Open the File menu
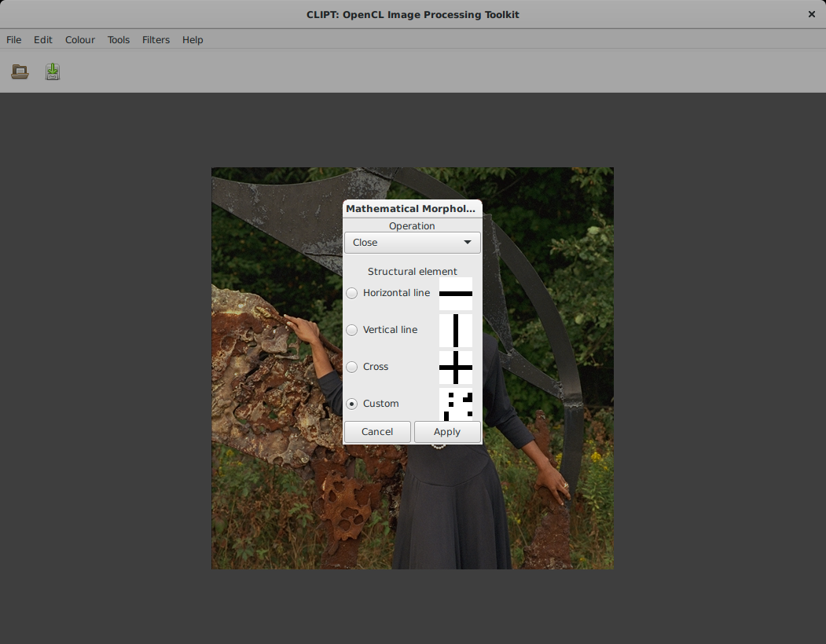Viewport: 826px width, 644px height. pyautogui.click(x=14, y=40)
